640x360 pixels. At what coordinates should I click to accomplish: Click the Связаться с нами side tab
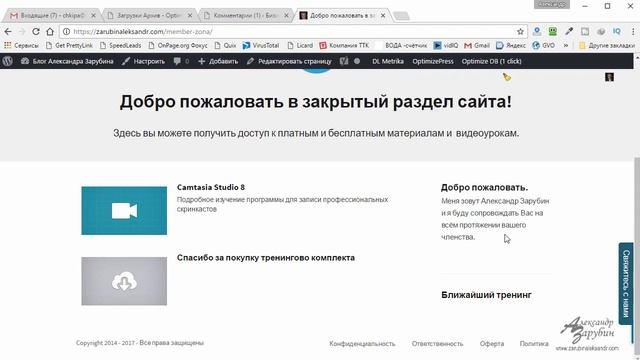[x=626, y=284]
